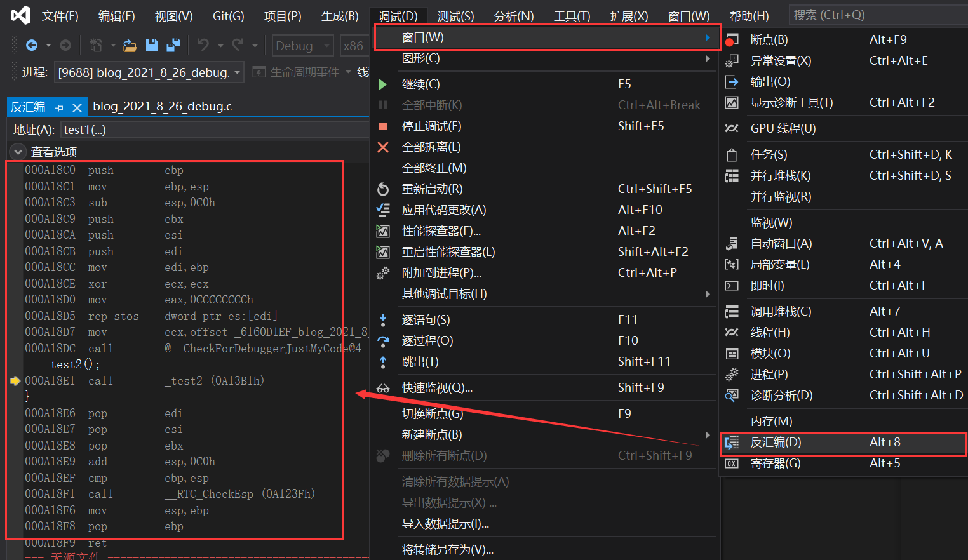Viewport: 968px width, 560px height.
Task: Choose 应用代码更改(A)
Action: point(543,210)
